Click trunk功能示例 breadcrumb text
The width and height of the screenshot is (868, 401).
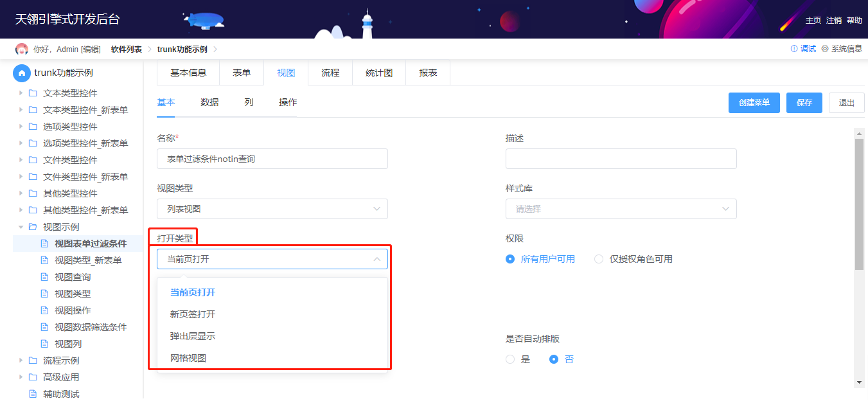point(182,49)
